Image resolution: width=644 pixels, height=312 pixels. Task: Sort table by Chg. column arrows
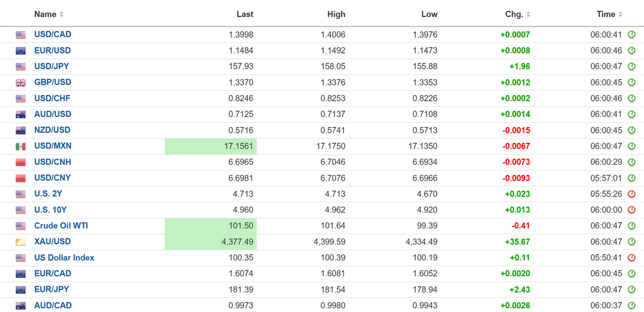tap(528, 14)
